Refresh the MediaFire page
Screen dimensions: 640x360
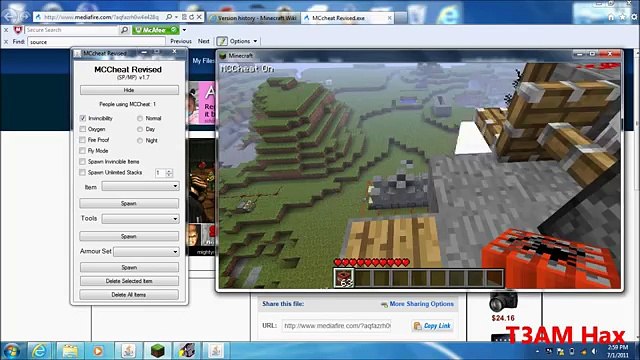(191, 17)
